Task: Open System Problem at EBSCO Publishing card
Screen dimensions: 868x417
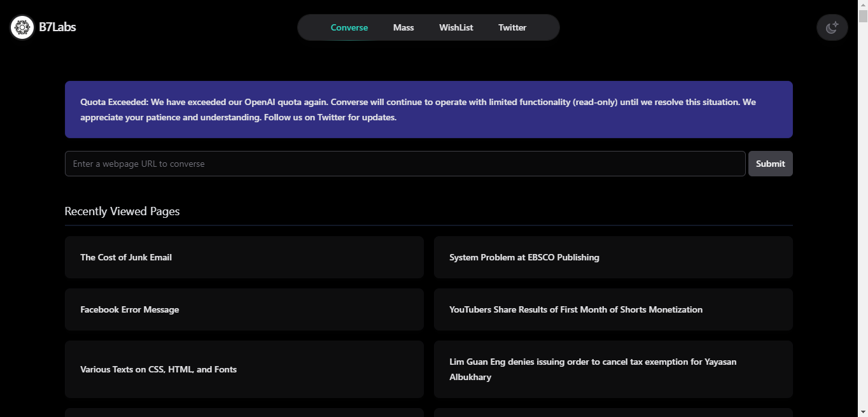Action: (613, 257)
